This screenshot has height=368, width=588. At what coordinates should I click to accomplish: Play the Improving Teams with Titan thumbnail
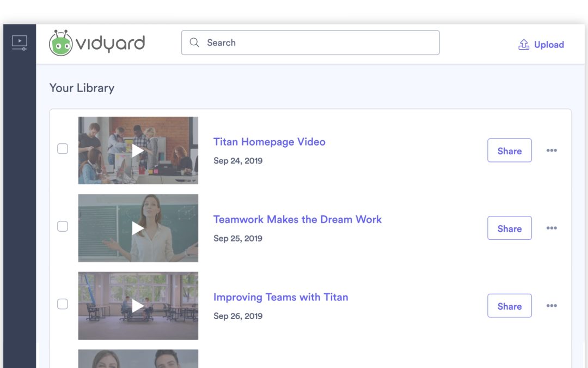coord(138,306)
